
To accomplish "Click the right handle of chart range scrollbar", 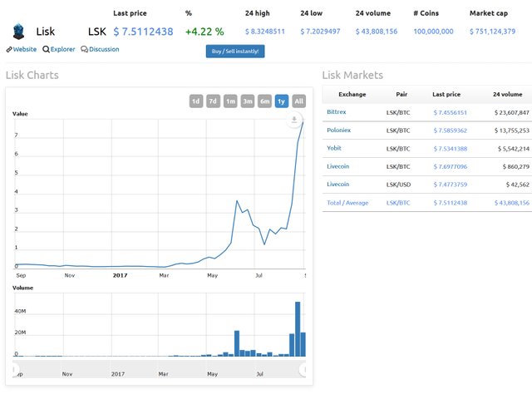I will tap(303, 369).
